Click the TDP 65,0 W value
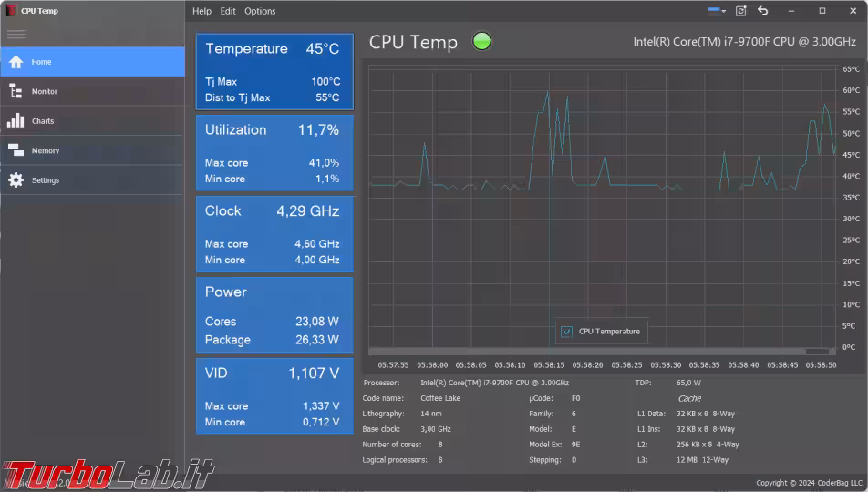 [688, 383]
